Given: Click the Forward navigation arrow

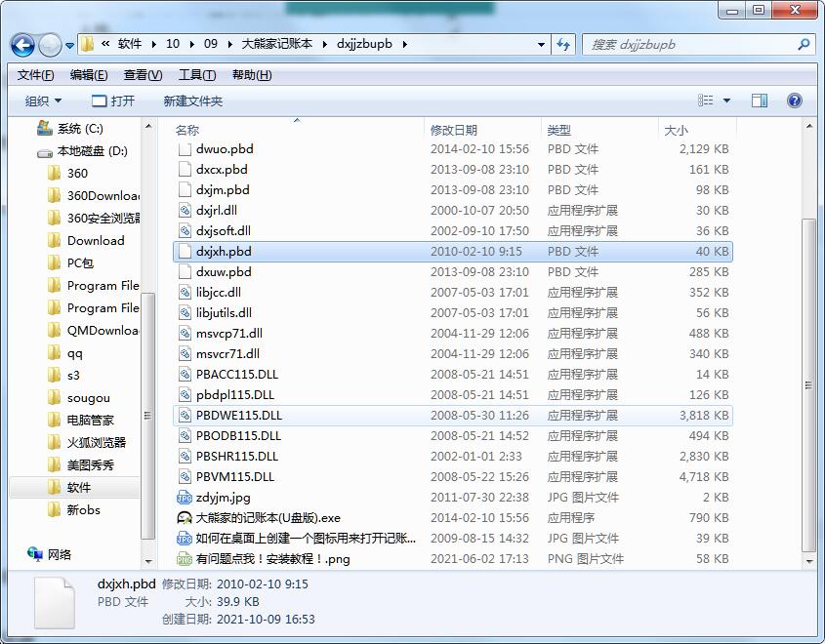Looking at the screenshot, I should coord(50,45).
